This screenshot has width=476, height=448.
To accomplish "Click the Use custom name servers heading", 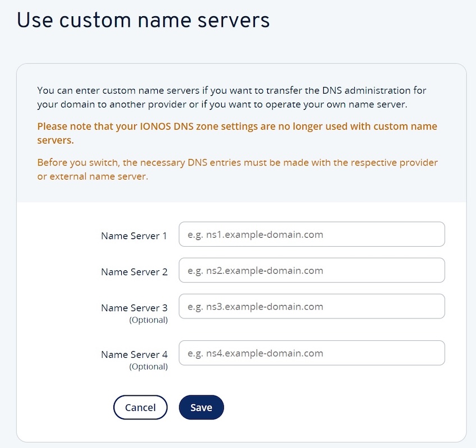I will click(x=144, y=20).
